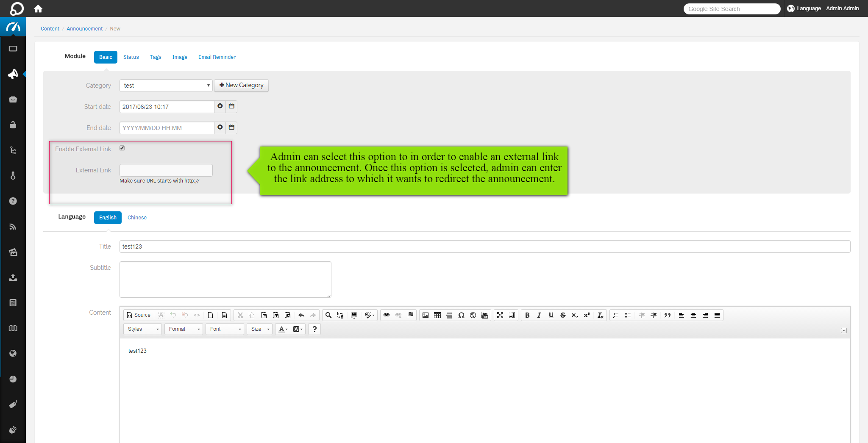
Task: Insert a link using the chain icon
Action: pyautogui.click(x=387, y=315)
